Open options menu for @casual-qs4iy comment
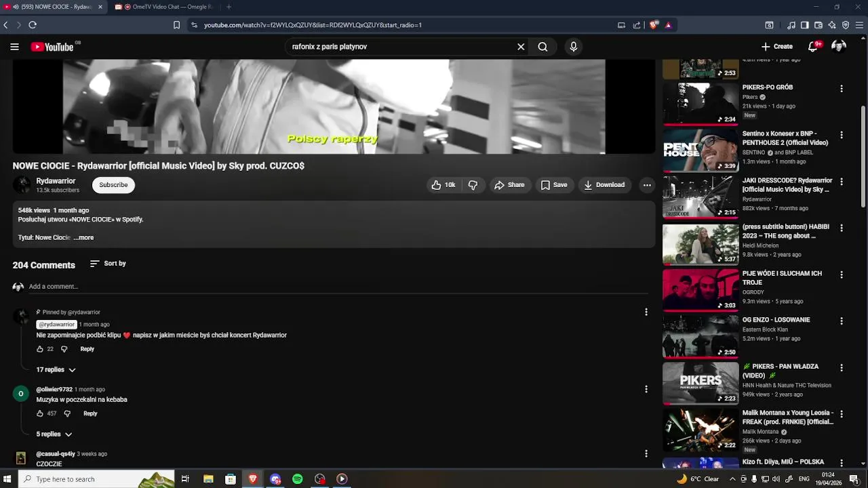This screenshot has width=868, height=488. click(646, 453)
